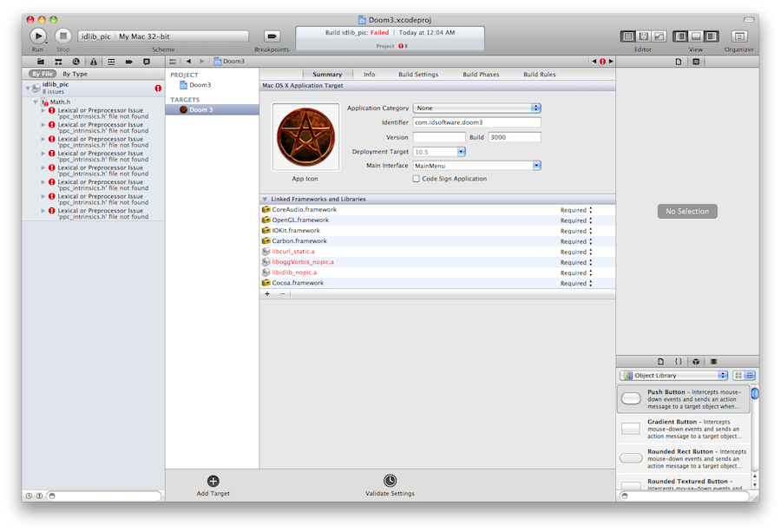Click the related files icon in jump bar

[x=173, y=62]
